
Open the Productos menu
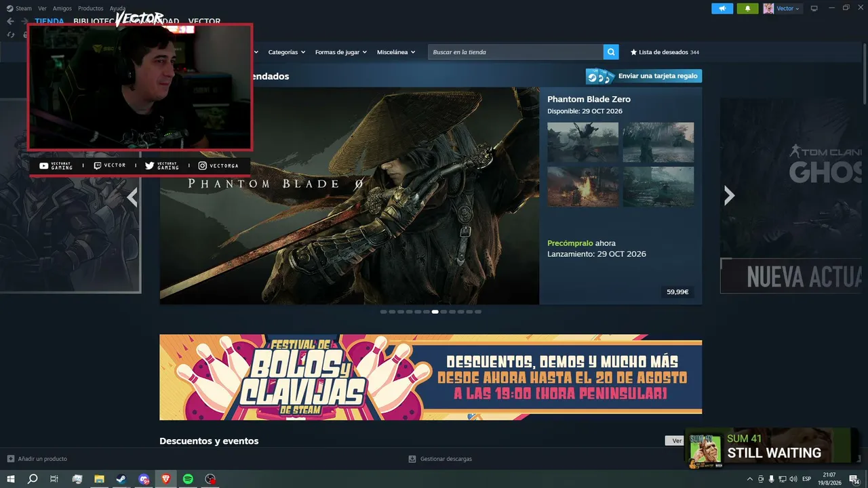pos(90,9)
